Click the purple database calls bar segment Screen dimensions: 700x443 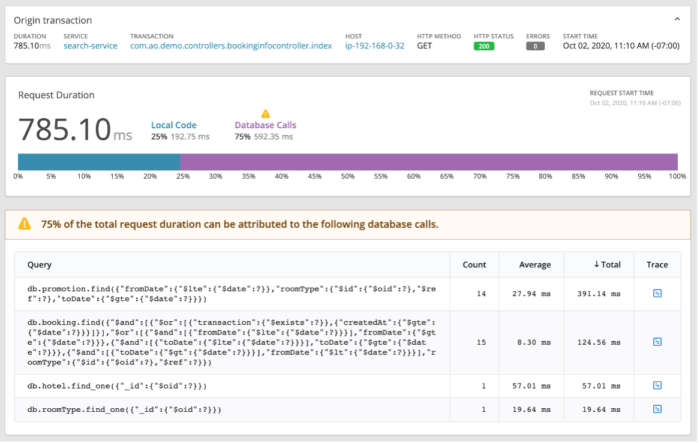[430, 162]
